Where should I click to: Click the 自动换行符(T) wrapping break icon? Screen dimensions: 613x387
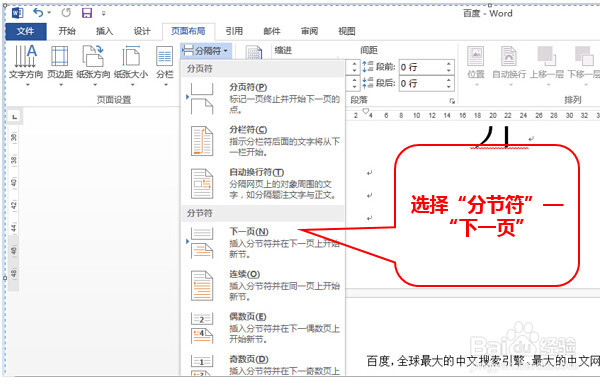point(202,184)
